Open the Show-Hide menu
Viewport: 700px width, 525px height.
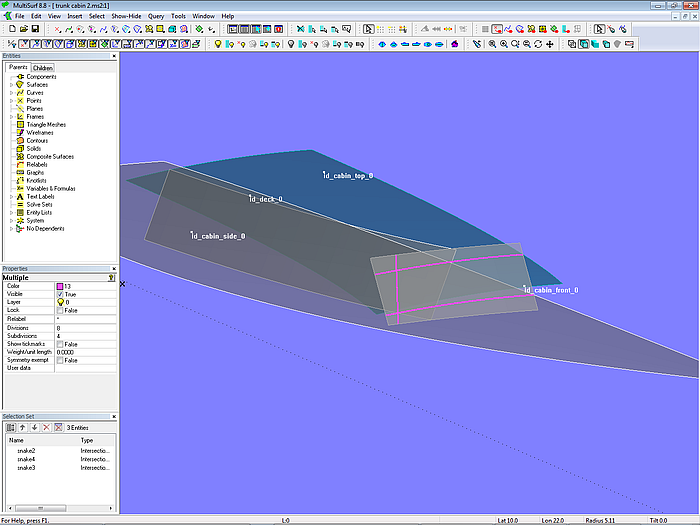pyautogui.click(x=126, y=16)
